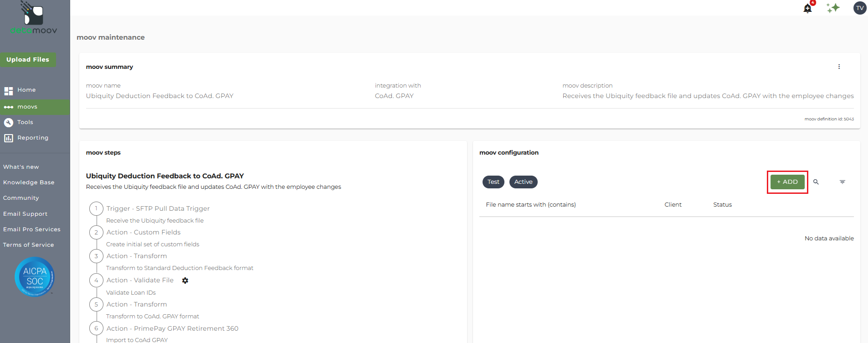Sort by the Status column header
The height and width of the screenshot is (343, 868).
pos(723,205)
